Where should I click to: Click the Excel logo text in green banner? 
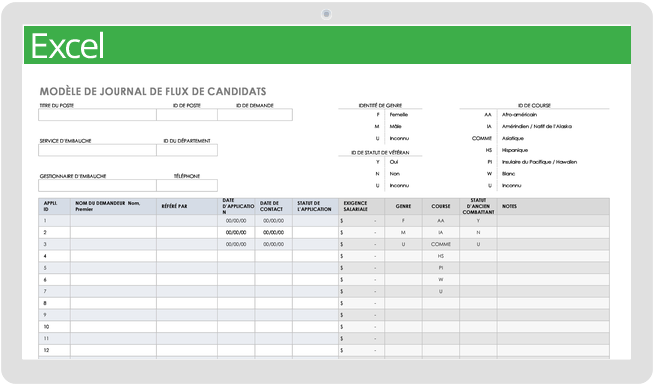coord(67,45)
